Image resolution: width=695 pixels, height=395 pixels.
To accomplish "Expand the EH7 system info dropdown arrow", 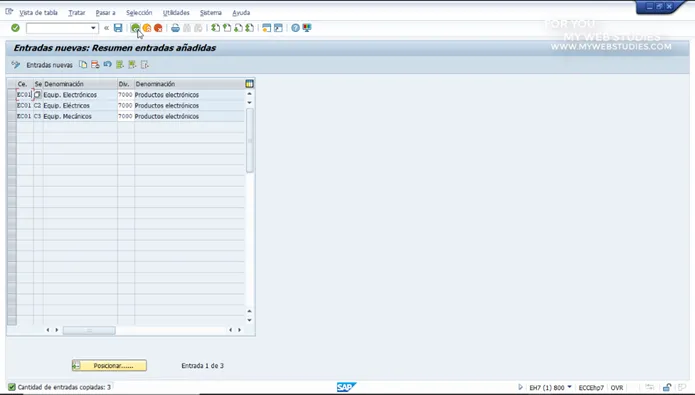I will (570, 387).
